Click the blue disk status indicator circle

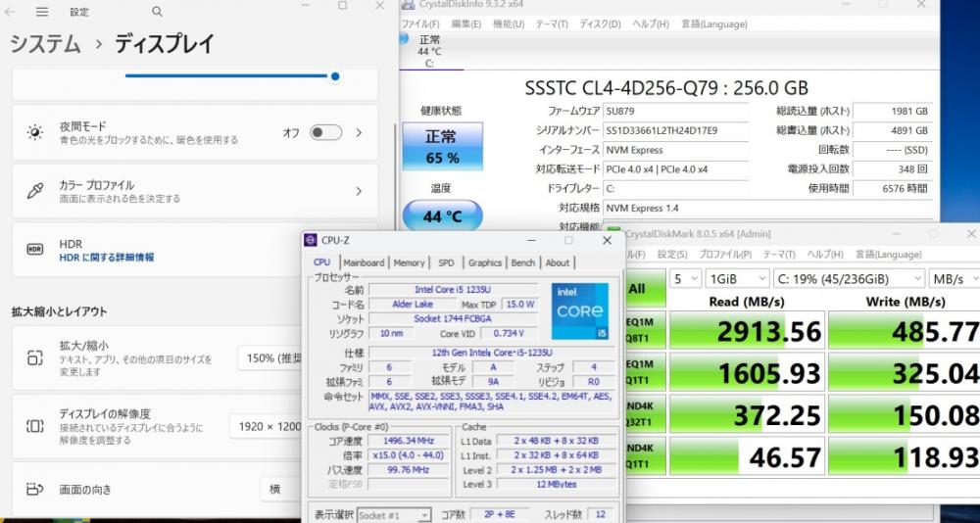pyautogui.click(x=403, y=39)
